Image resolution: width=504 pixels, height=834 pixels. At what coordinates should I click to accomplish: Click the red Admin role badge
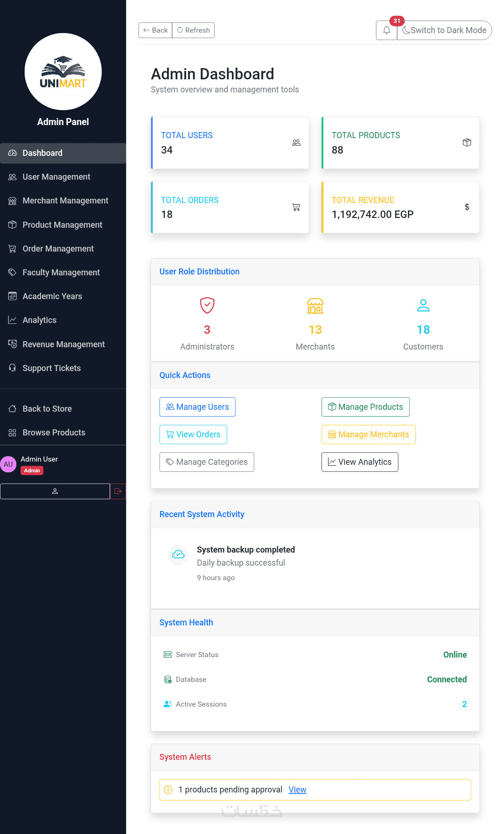[32, 470]
